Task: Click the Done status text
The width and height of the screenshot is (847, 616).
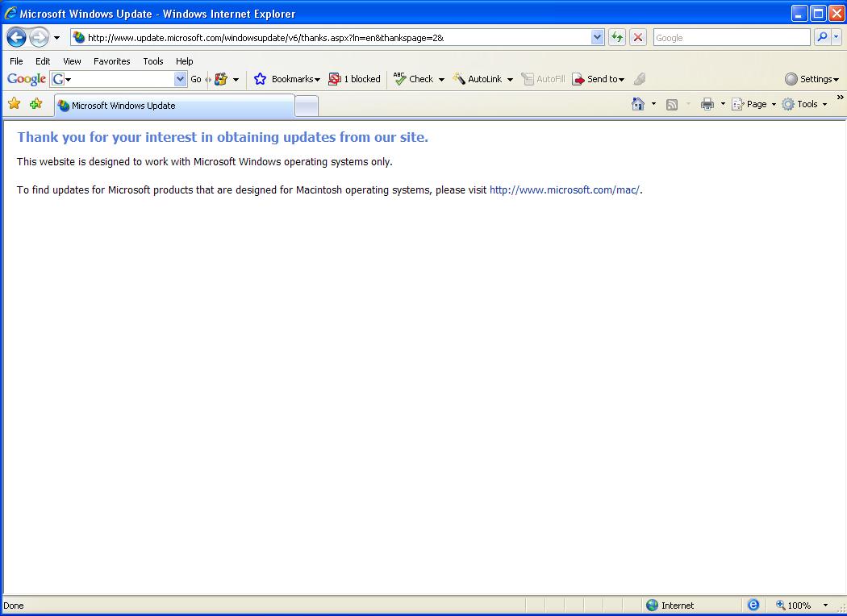Action: click(x=14, y=606)
